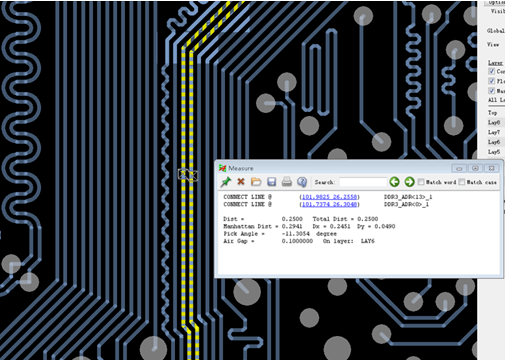
Task: Open help with question mark icon
Action: tap(302, 182)
